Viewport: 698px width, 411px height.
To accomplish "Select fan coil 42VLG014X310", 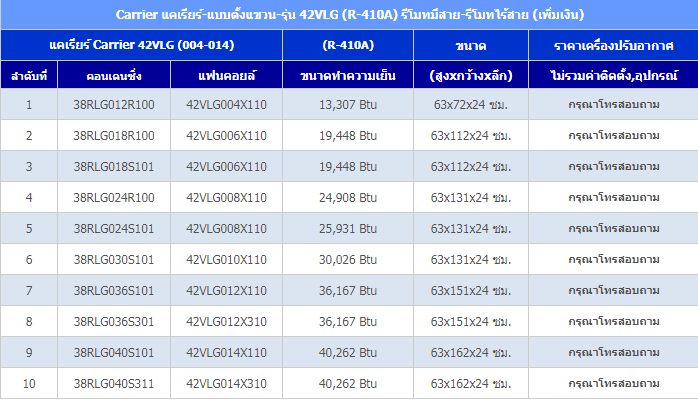I will pyautogui.click(x=227, y=383).
